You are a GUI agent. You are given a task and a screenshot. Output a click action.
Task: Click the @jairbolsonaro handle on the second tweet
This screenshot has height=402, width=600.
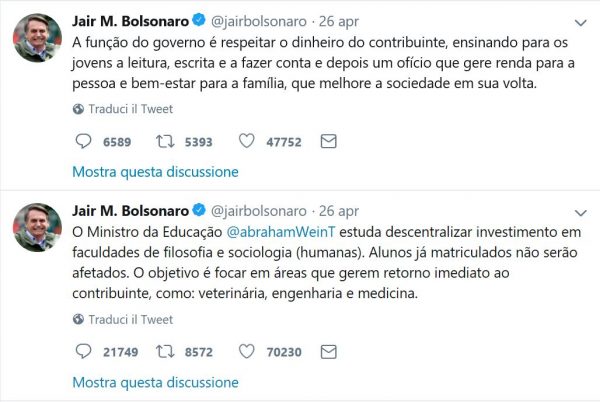click(259, 212)
